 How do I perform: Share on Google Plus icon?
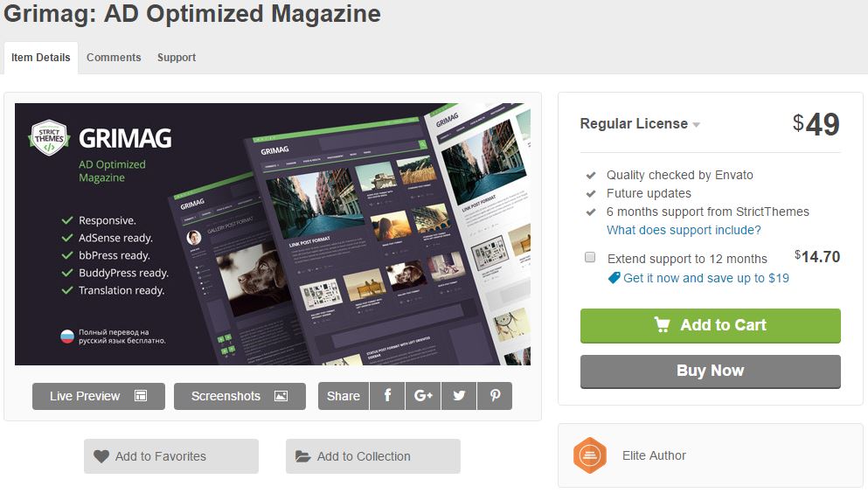(x=423, y=396)
